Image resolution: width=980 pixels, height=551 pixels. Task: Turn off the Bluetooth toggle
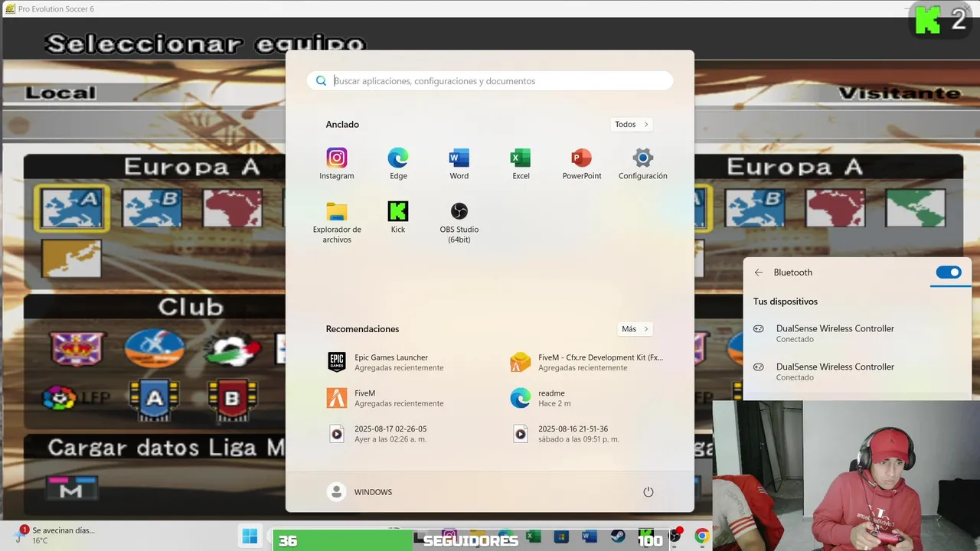click(949, 272)
